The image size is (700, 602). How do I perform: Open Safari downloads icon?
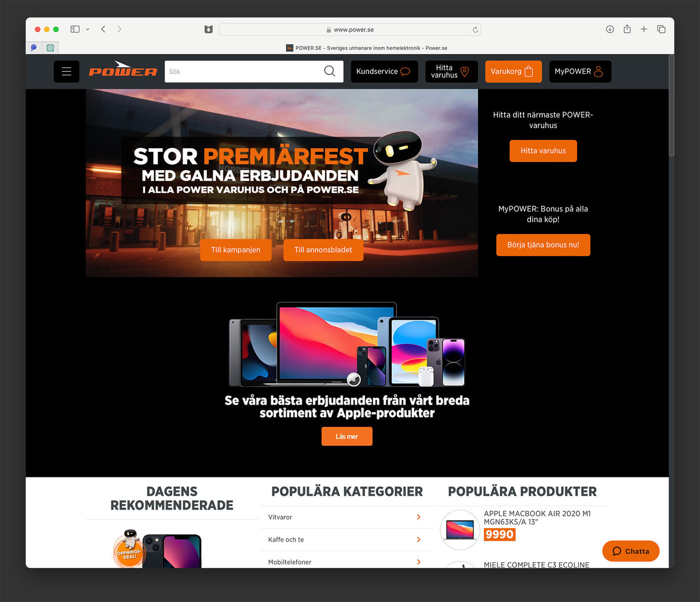point(610,29)
